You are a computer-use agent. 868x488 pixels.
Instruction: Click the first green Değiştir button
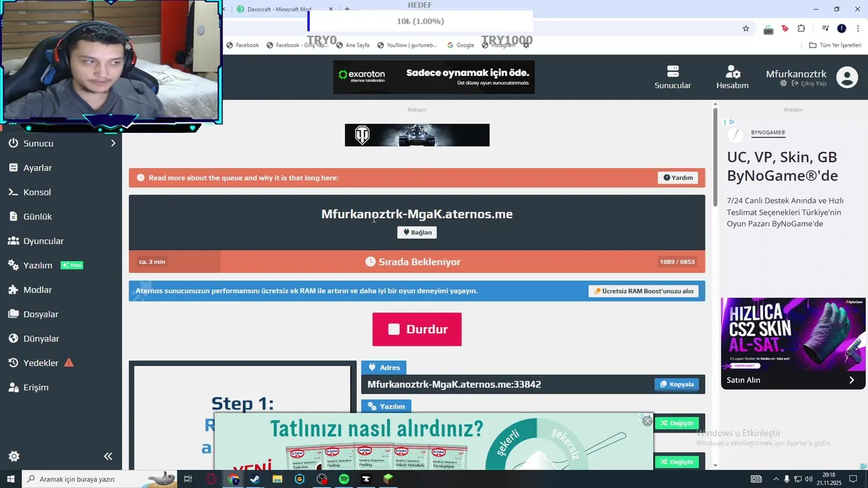677,423
